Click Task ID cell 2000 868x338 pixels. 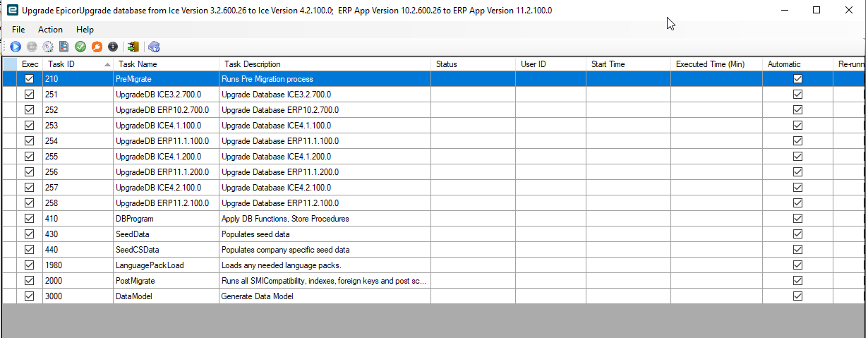[x=77, y=281]
